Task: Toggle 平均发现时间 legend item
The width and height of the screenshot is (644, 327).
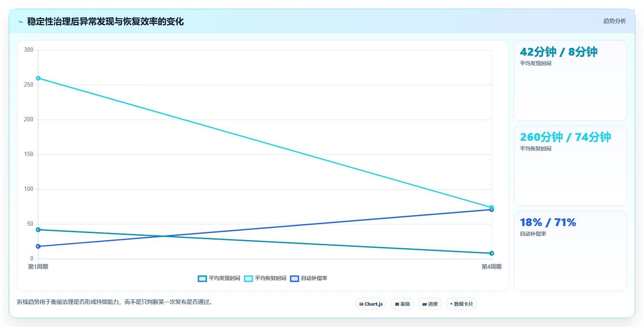Action: tap(219, 278)
